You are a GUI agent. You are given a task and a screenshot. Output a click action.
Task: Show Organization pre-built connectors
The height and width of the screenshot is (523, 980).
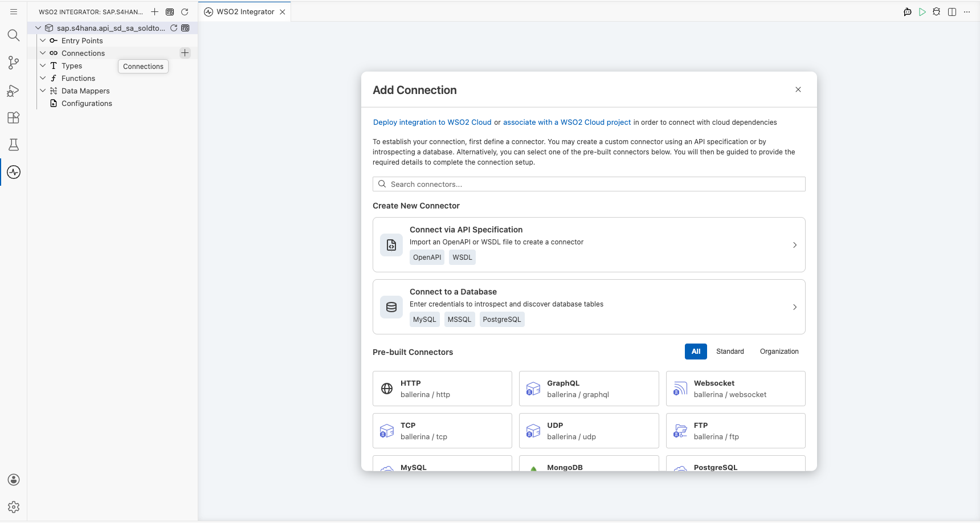click(x=779, y=352)
